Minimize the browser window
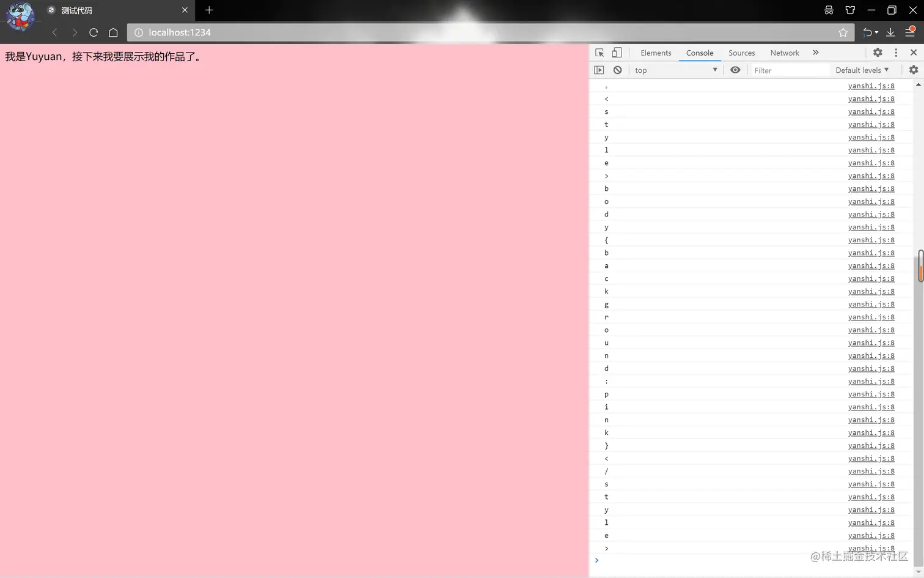 [871, 10]
